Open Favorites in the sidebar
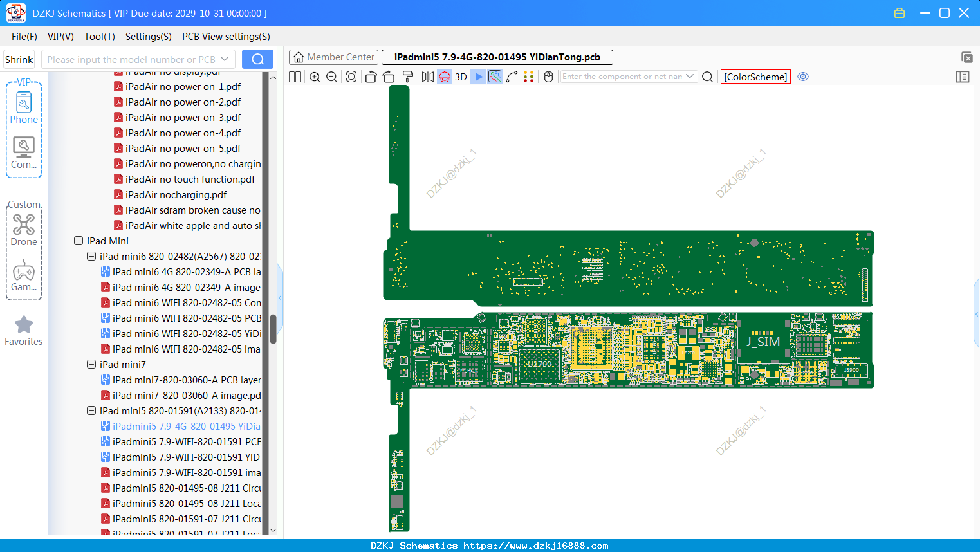This screenshot has width=980, height=552. pos(24,331)
